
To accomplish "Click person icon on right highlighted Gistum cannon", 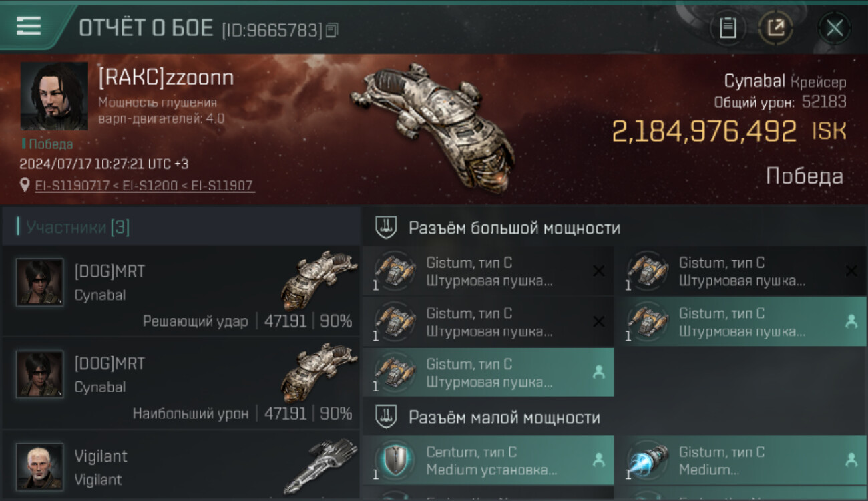I will [851, 321].
